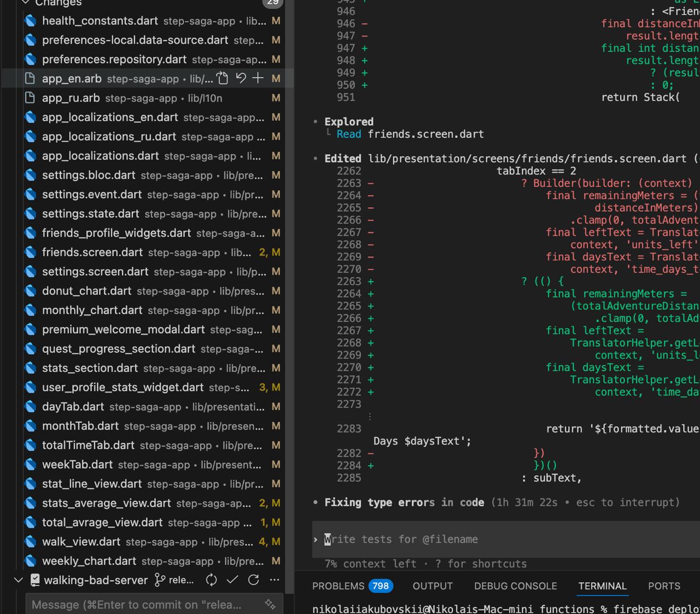
Task: Generate commit message sparkle icon
Action: pyautogui.click(x=270, y=604)
